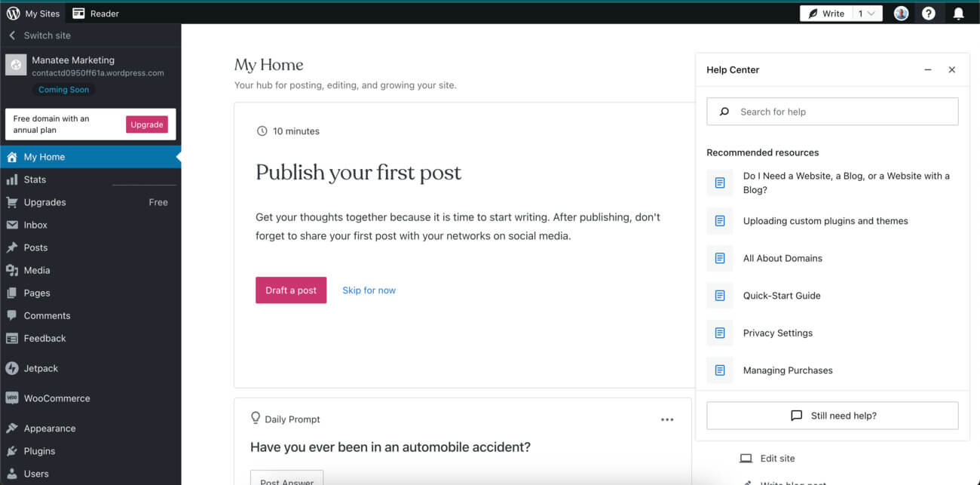980x485 pixels.
Task: Click Draft a post button
Action: [x=291, y=290]
